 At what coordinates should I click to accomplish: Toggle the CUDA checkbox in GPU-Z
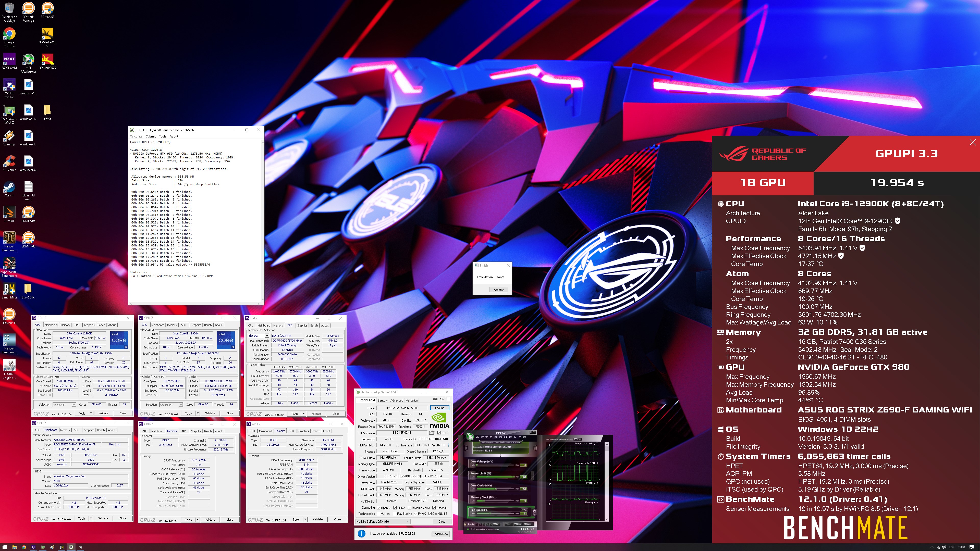tap(395, 508)
